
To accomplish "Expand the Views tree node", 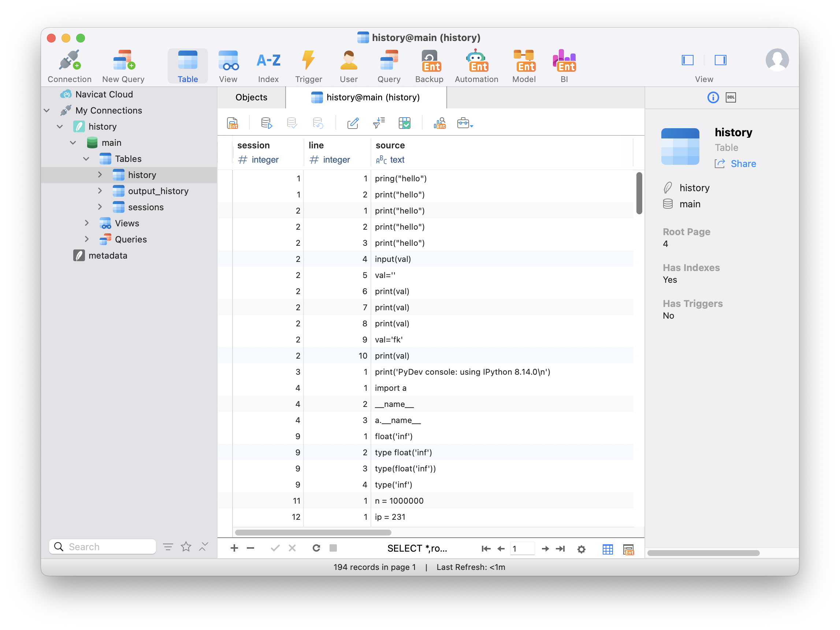I will [x=86, y=223].
